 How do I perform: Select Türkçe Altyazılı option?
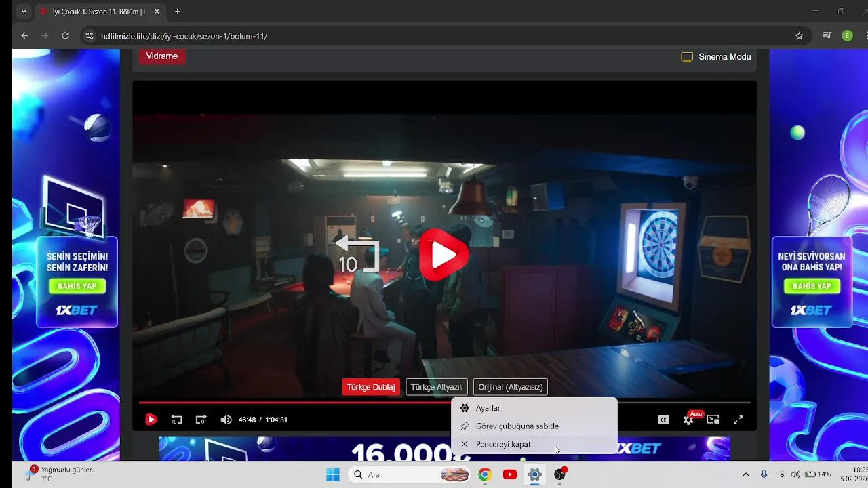click(x=437, y=387)
